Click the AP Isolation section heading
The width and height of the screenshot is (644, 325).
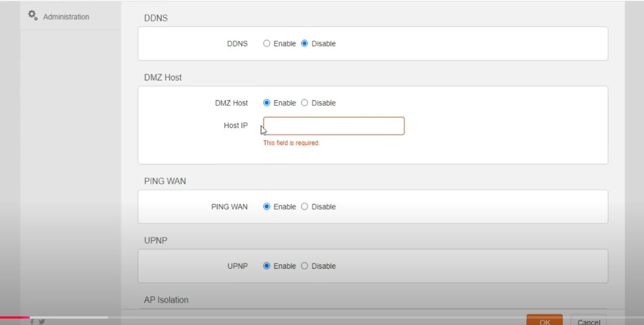[167, 300]
